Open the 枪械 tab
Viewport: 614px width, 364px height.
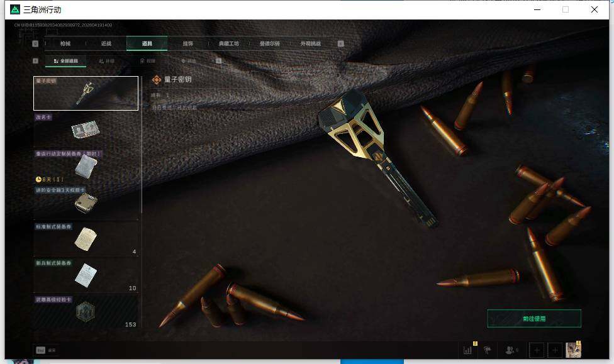point(65,43)
